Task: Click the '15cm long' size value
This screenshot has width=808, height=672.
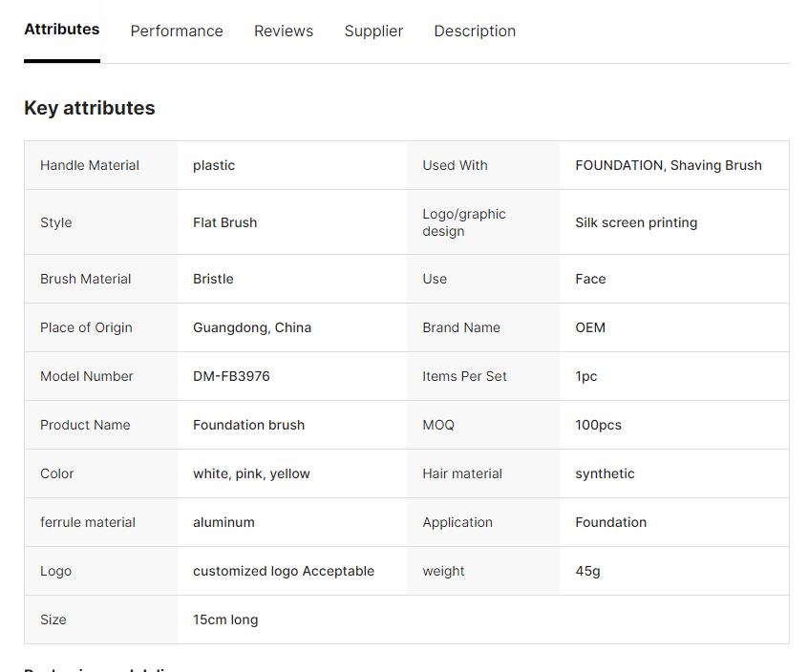Action: click(225, 619)
